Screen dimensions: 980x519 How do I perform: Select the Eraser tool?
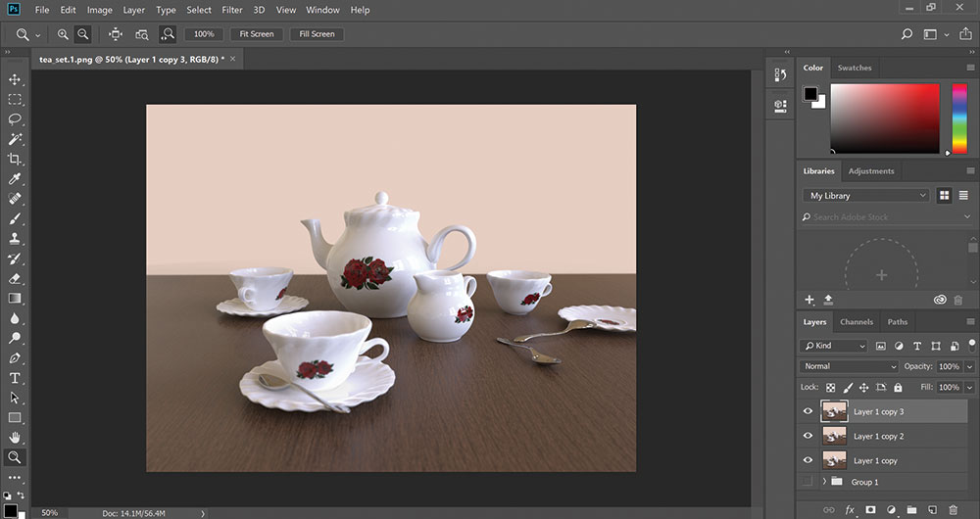[x=15, y=279]
